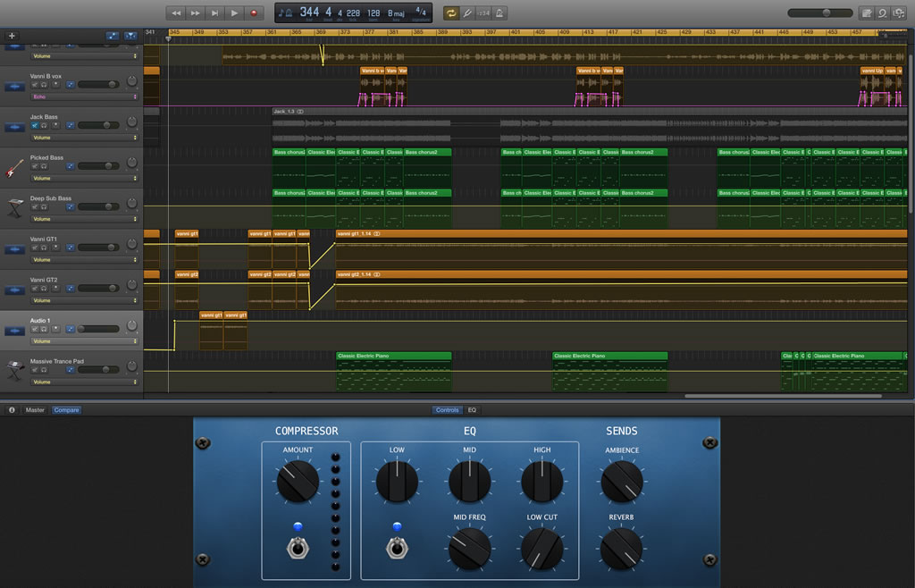Viewport: 915px width, 588px height.
Task: Open the Media Browser icon
Action: point(898,13)
